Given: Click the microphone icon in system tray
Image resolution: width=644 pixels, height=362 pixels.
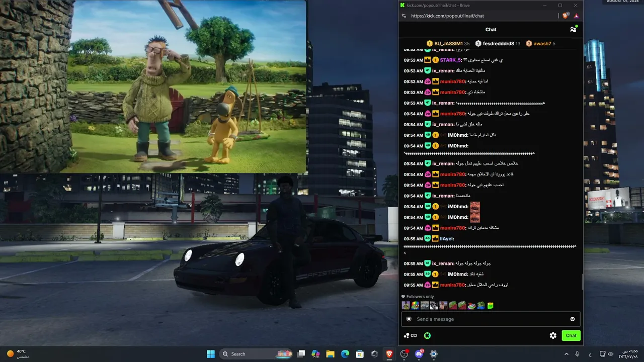Looking at the screenshot, I should (x=577, y=354).
